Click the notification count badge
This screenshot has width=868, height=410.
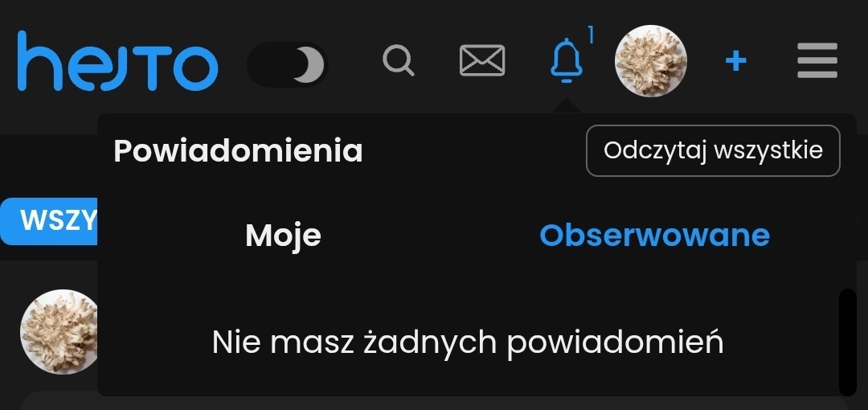(591, 35)
